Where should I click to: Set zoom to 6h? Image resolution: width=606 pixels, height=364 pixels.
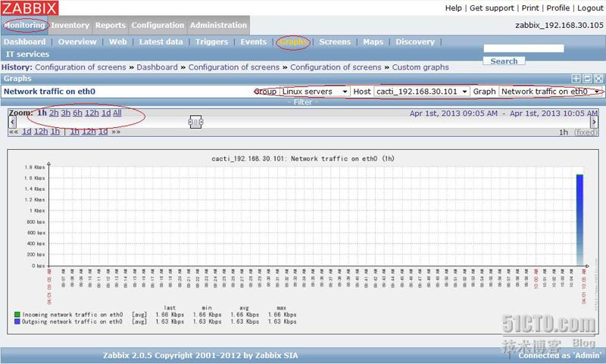pos(78,113)
